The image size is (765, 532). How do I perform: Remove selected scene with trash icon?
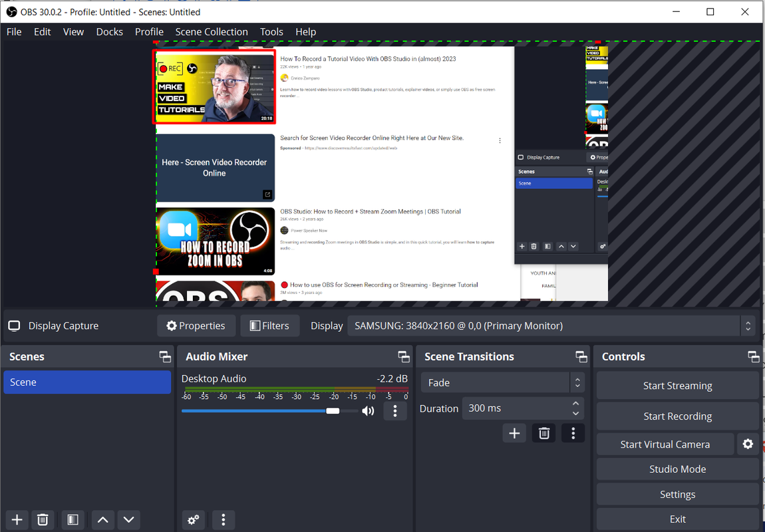click(43, 520)
